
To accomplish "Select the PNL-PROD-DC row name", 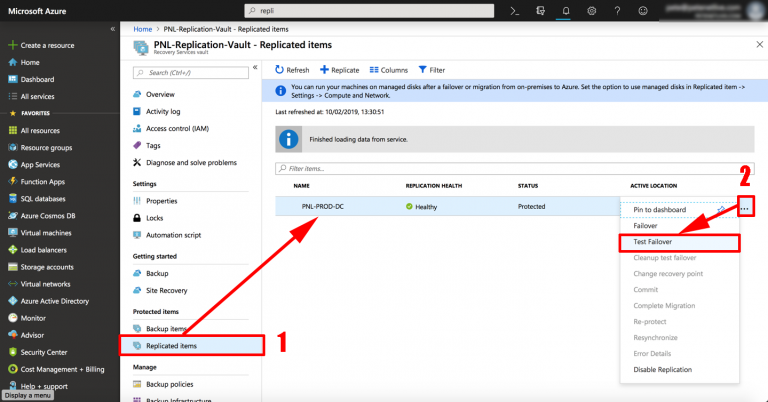I will [x=323, y=207].
